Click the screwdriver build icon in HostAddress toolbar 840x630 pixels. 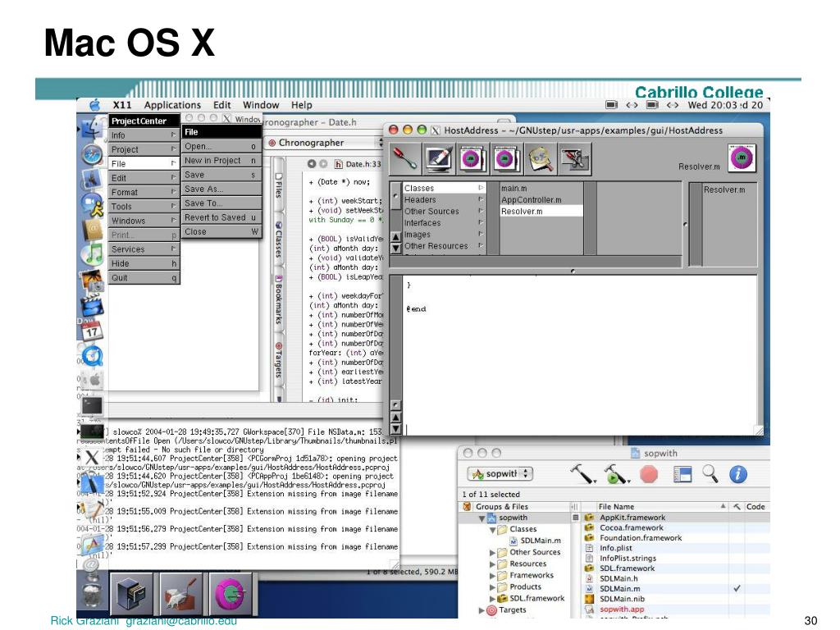[x=405, y=158]
